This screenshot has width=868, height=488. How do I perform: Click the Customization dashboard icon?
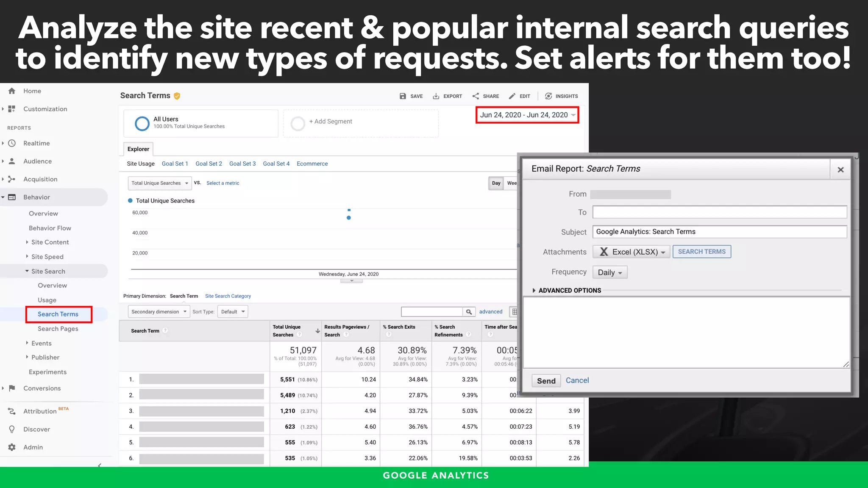click(x=12, y=109)
